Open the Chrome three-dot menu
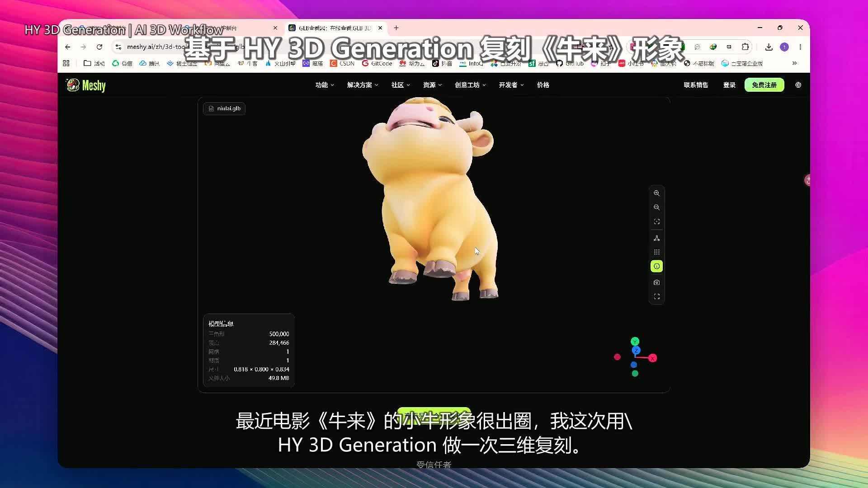The width and height of the screenshot is (868, 488). 800,47
